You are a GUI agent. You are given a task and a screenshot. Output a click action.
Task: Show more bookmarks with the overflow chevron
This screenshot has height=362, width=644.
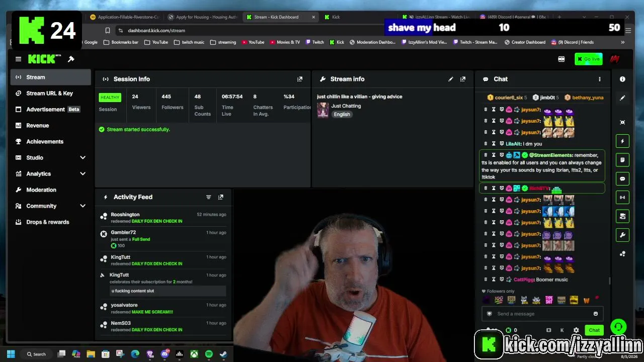coord(622,42)
